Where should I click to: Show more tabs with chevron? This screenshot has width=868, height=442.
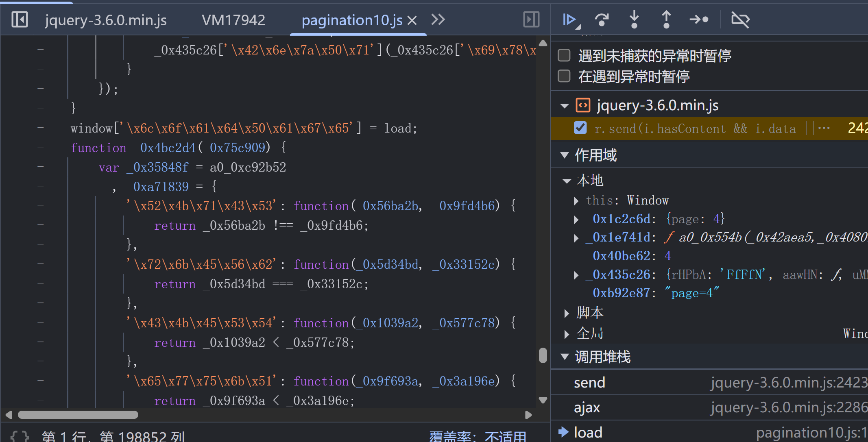pyautogui.click(x=438, y=20)
